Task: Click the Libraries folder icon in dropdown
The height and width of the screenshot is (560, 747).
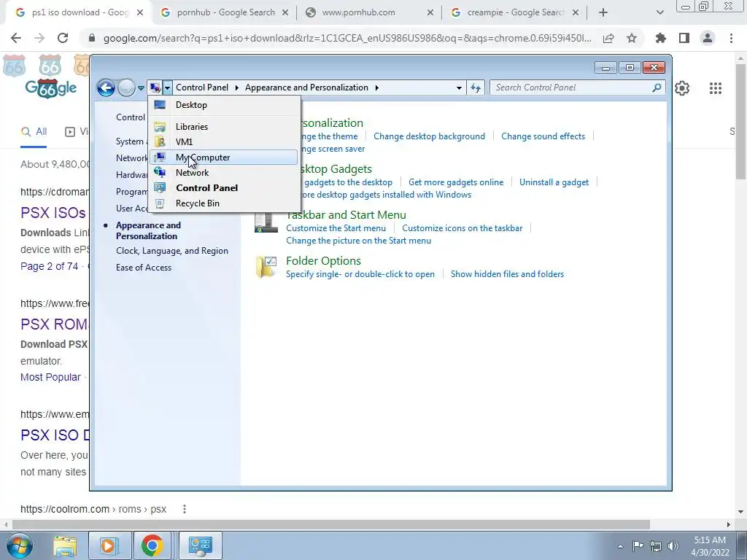Action: [x=160, y=127]
